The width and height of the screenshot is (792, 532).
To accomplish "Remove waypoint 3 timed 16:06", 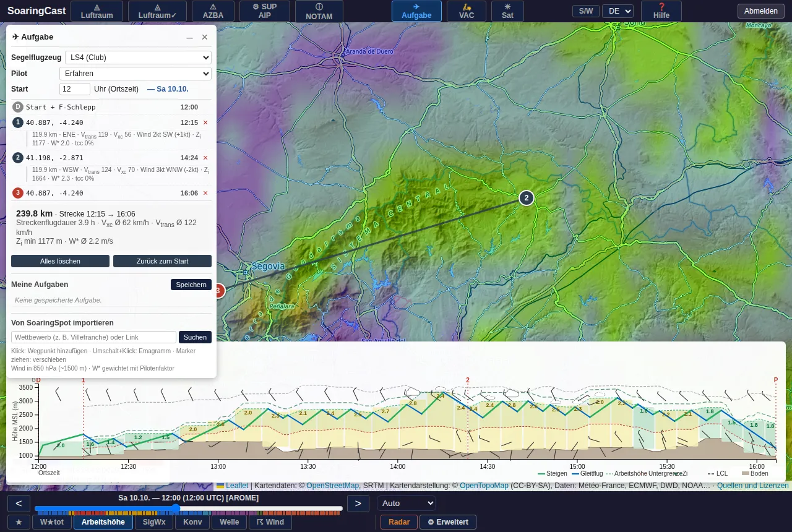I will pos(205,193).
